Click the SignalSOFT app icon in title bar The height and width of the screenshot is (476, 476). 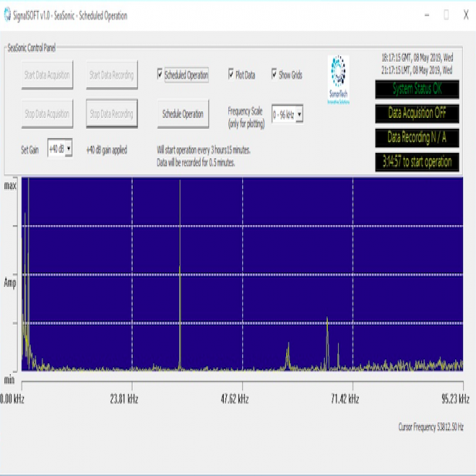pos(7,15)
